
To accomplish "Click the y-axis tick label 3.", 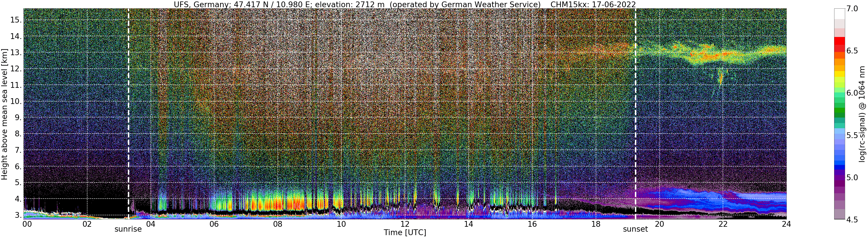I will click(x=18, y=215).
